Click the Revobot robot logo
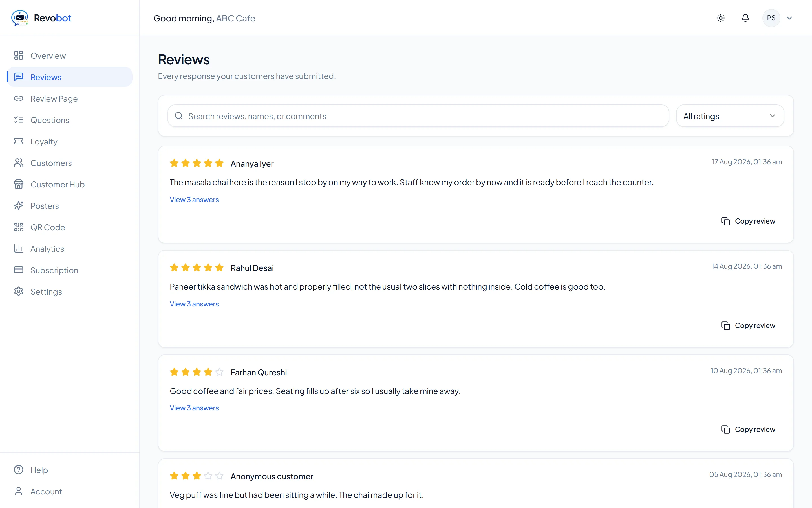 (x=19, y=18)
